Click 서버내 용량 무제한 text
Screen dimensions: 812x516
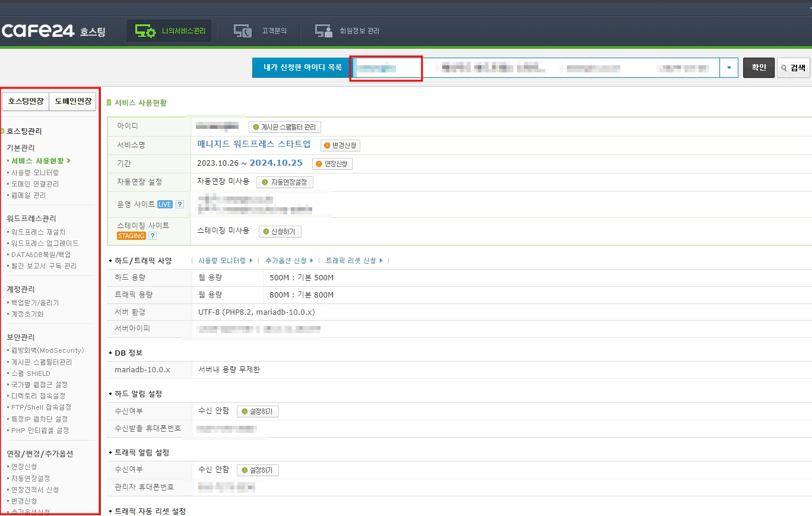tap(229, 370)
